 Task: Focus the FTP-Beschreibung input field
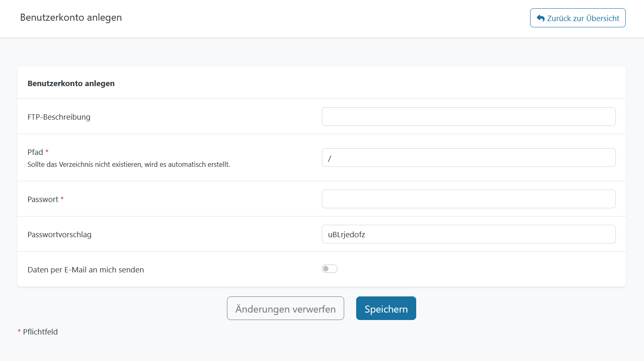[x=468, y=116]
